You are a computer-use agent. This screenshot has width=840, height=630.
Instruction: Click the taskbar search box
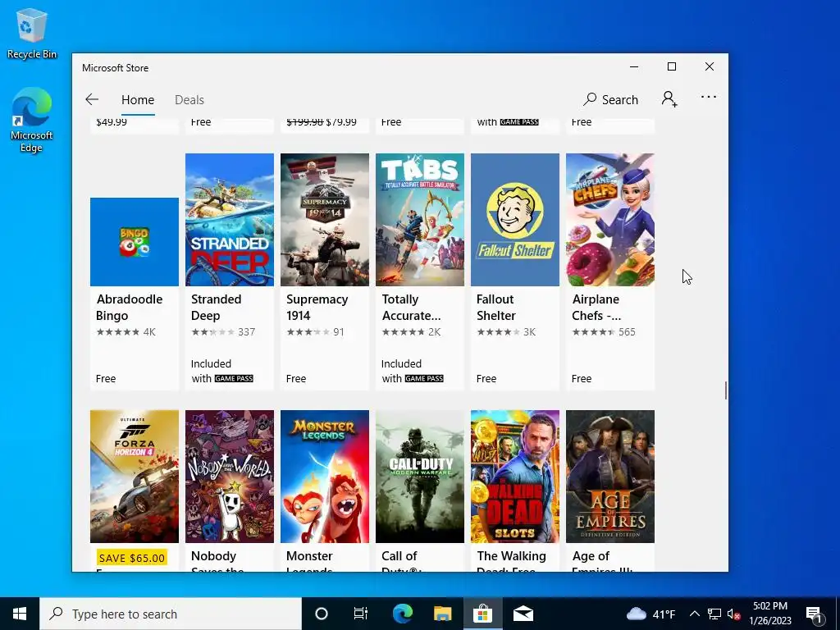tap(171, 614)
